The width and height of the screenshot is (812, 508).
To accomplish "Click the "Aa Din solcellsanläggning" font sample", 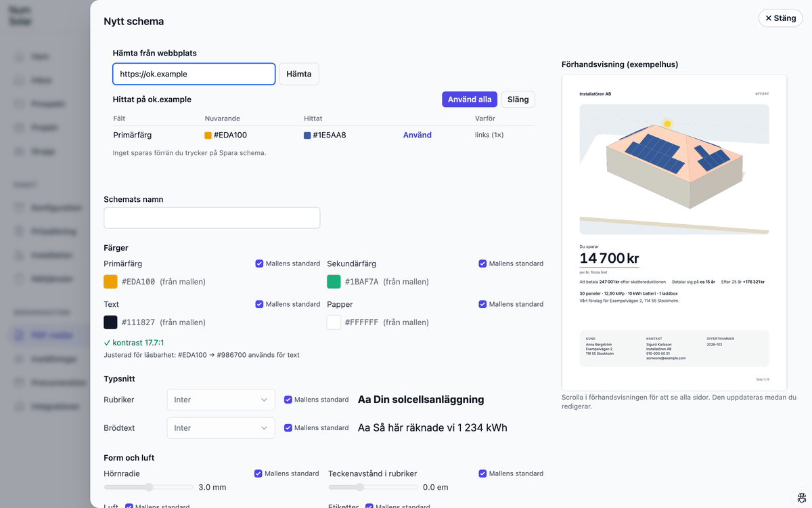I will click(421, 400).
